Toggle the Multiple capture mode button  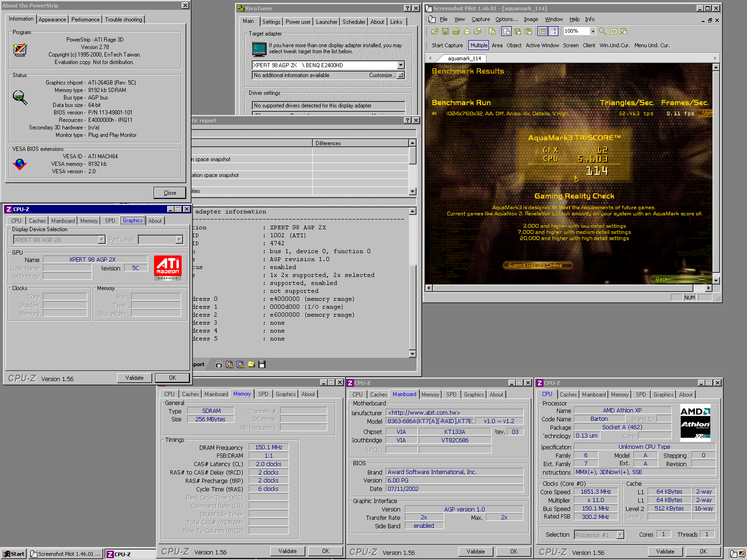point(479,45)
